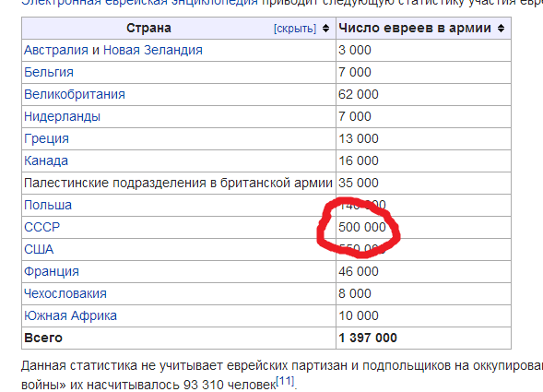Select the cell with 62 000
Image resolution: width=543 pixels, height=392 pixels.
(x=423, y=94)
